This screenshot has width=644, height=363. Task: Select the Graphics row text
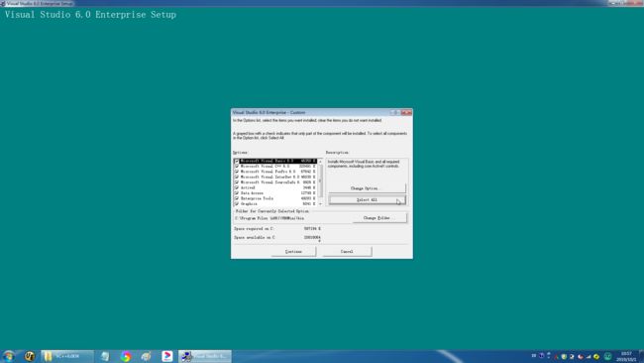[x=249, y=204]
